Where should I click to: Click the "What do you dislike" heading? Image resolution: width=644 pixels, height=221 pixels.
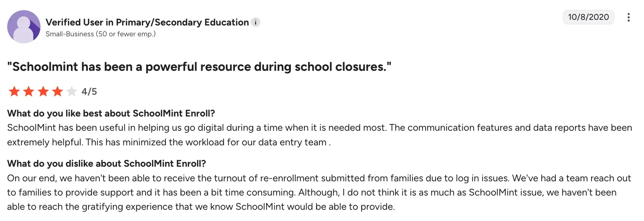107,164
